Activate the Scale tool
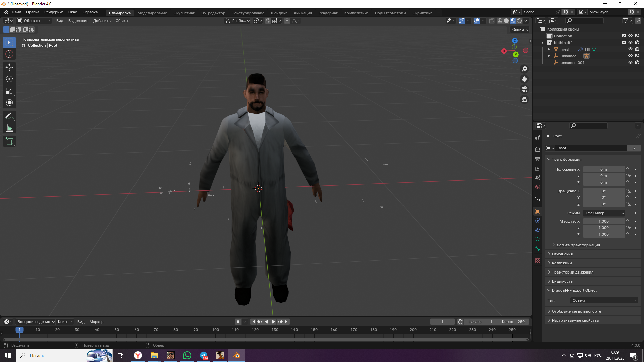 pyautogui.click(x=9, y=91)
